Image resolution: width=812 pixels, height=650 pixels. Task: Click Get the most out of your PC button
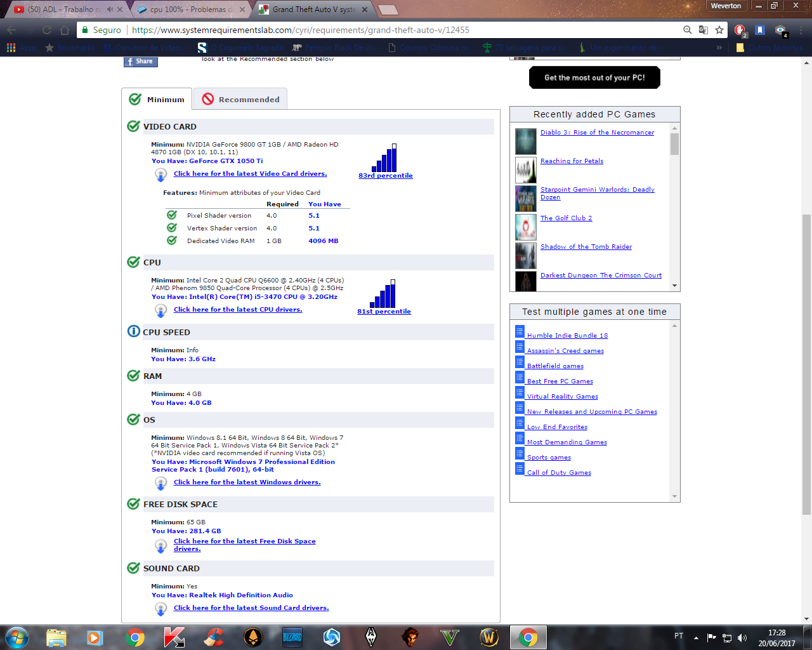pyautogui.click(x=594, y=77)
